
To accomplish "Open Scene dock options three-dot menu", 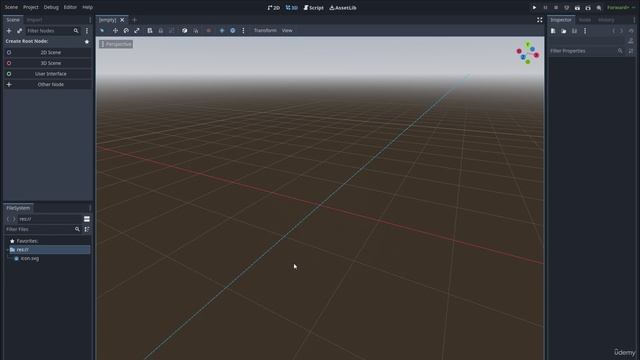I will [90, 20].
